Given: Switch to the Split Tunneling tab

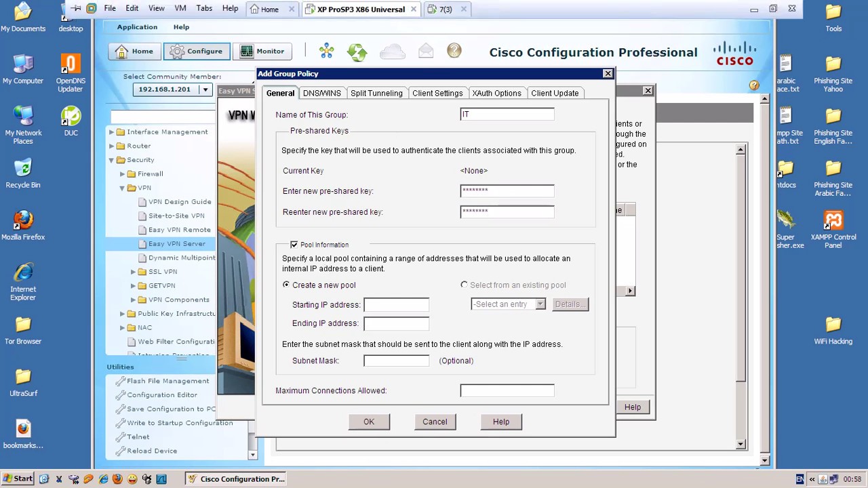Looking at the screenshot, I should [x=376, y=93].
